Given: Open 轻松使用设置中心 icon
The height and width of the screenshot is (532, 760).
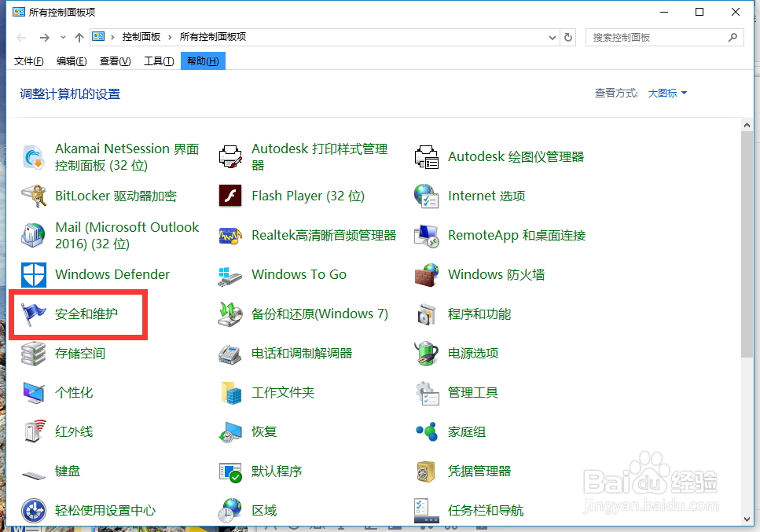Looking at the screenshot, I should 34,511.
